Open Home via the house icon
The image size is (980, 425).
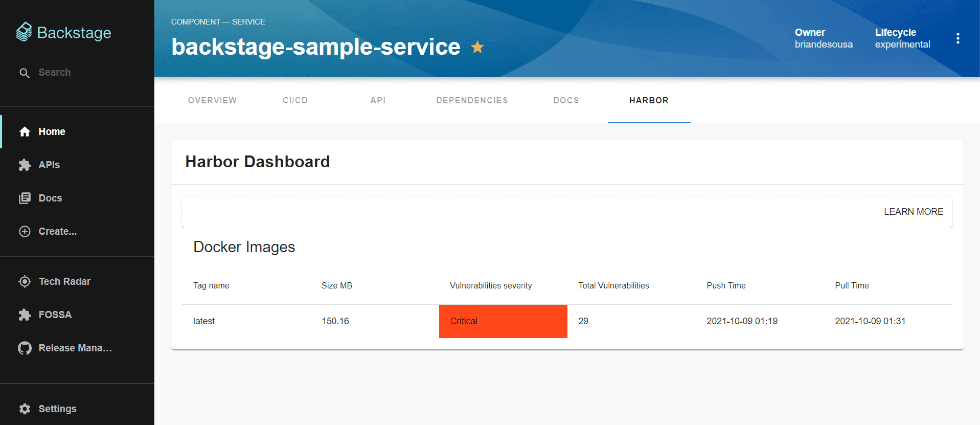(25, 132)
